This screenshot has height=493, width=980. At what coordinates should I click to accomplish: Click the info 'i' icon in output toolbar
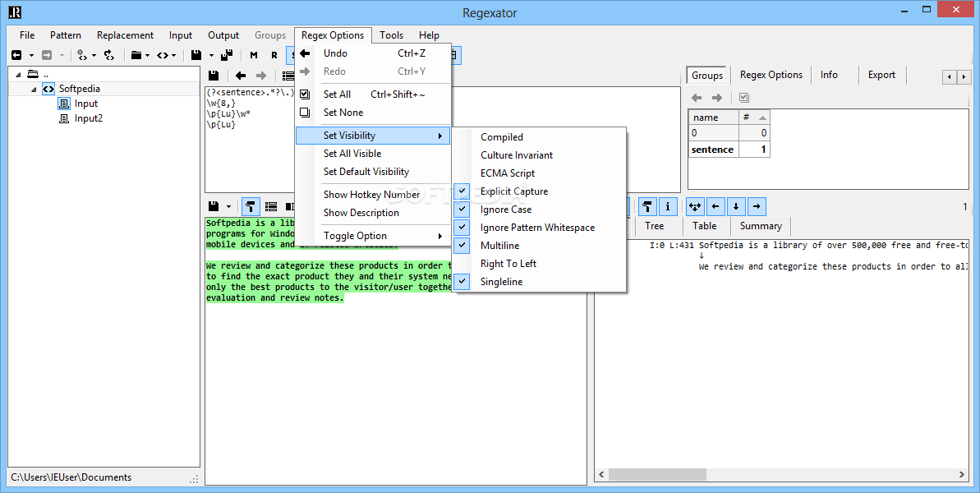pyautogui.click(x=668, y=206)
